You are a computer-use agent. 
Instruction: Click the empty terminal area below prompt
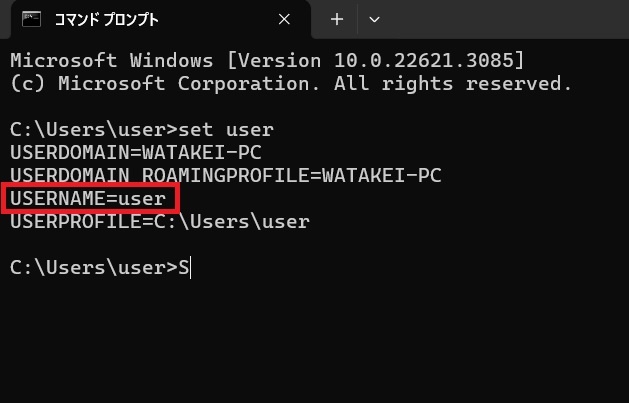coord(314,341)
